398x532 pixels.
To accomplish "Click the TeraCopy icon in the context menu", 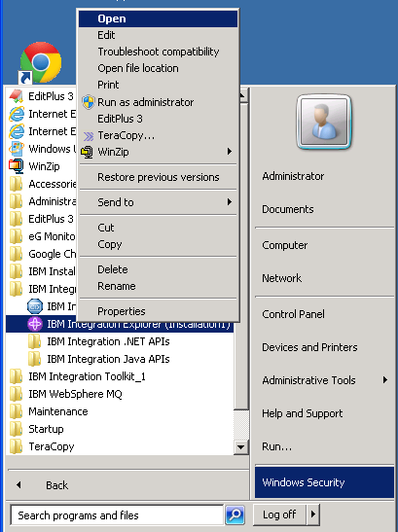I will point(89,136).
